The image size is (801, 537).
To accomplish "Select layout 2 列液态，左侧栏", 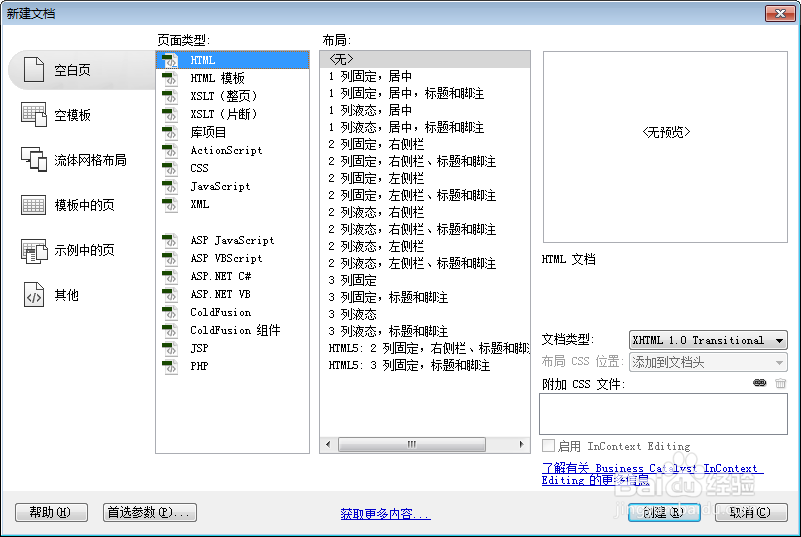I will click(x=425, y=246).
